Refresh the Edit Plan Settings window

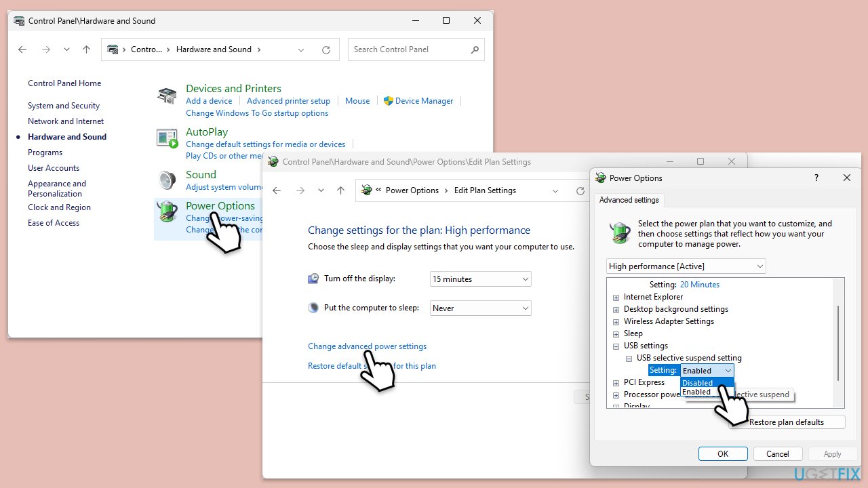point(580,190)
